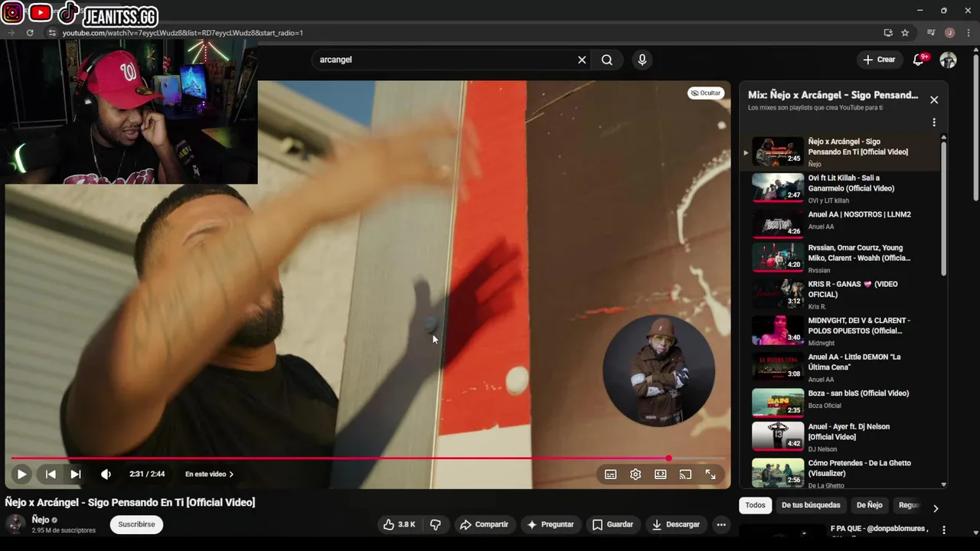Expand the 'En este video' chapters

click(209, 474)
